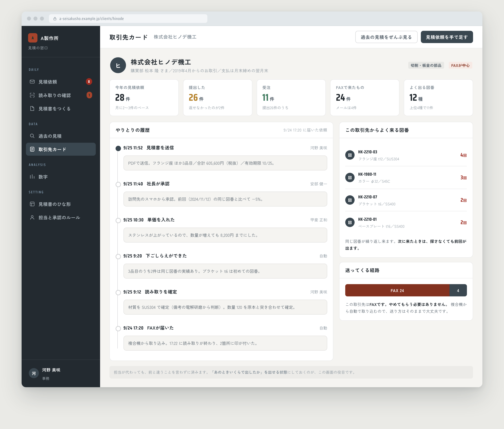504x429 pixels.
Task: Open 見積依頼 in the sidebar
Action: click(61, 82)
